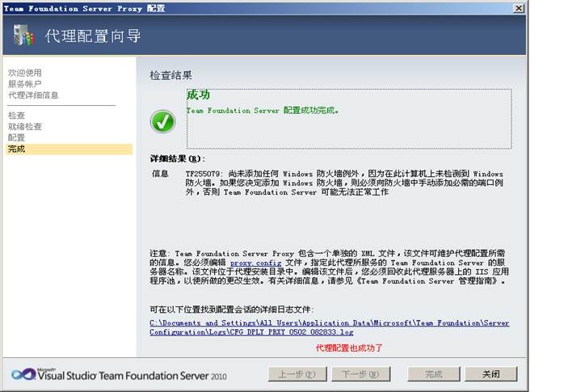
Task: Click the 详细结果(R) label
Action: [177, 158]
